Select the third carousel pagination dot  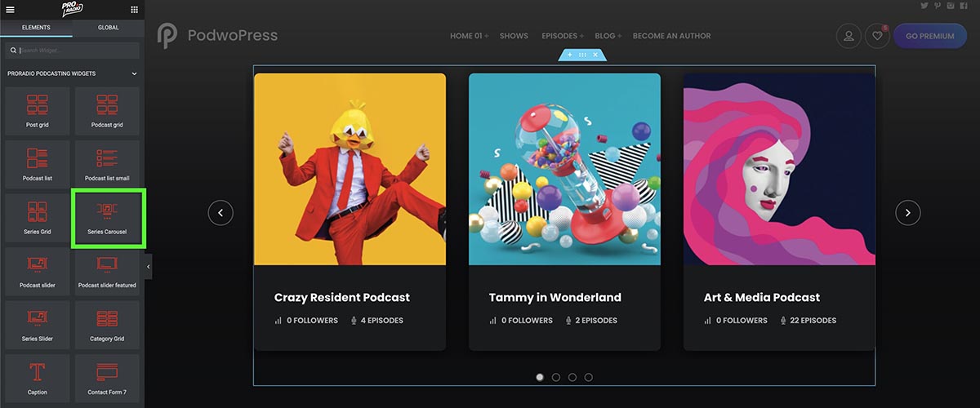(x=572, y=377)
